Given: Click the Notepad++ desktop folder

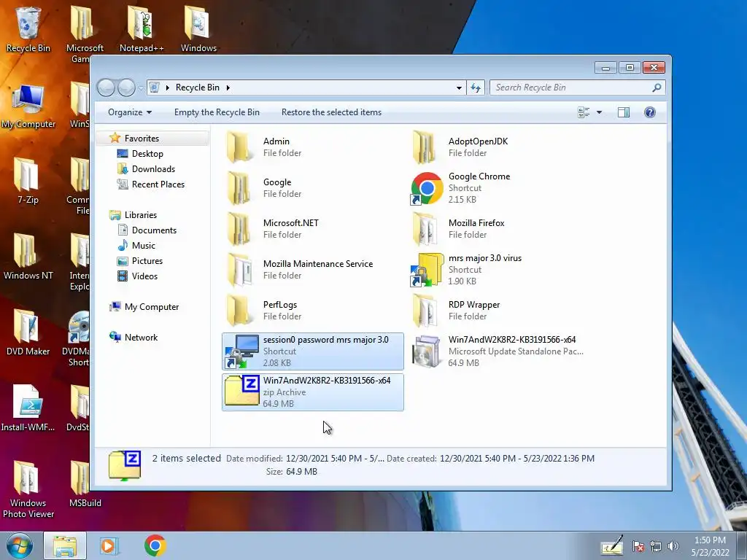Looking at the screenshot, I should pyautogui.click(x=142, y=28).
